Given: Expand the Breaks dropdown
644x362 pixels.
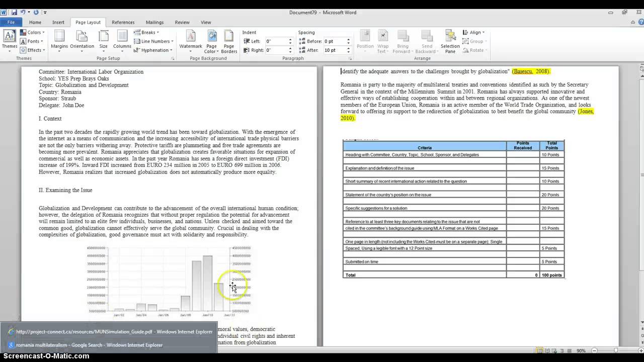Looking at the screenshot, I should tap(146, 33).
